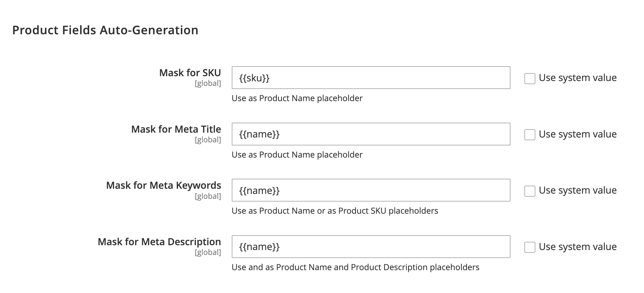Screen dimensions: 644x293
Task: Click the [global] scope under Mask for Meta Description
Action: coord(208,252)
